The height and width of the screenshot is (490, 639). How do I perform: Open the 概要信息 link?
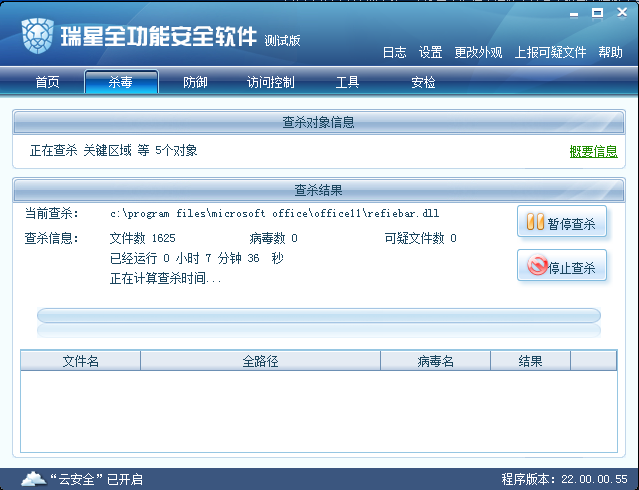click(x=593, y=151)
